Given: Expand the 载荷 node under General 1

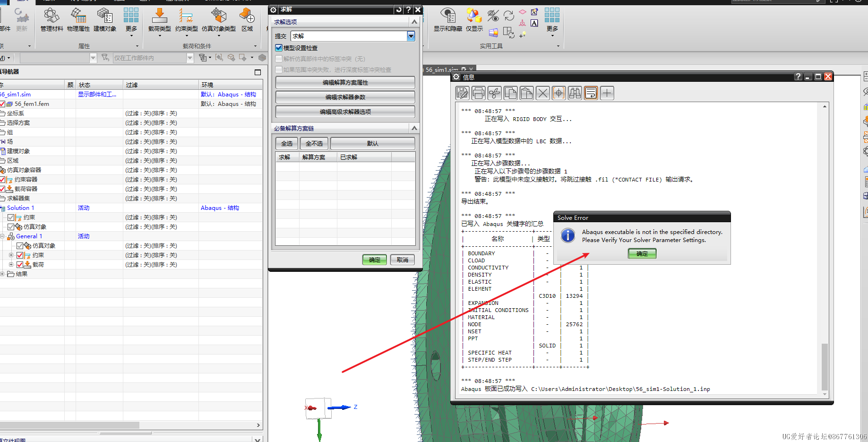Looking at the screenshot, I should coord(11,265).
